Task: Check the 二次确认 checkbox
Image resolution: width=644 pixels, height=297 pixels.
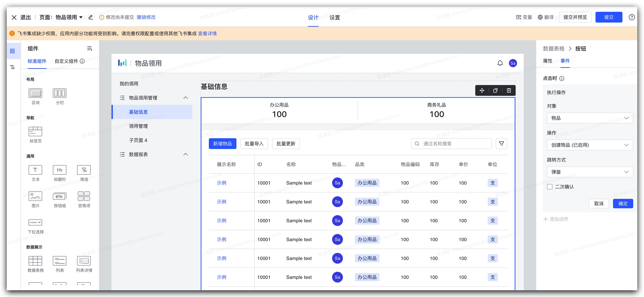Action: coord(550,187)
